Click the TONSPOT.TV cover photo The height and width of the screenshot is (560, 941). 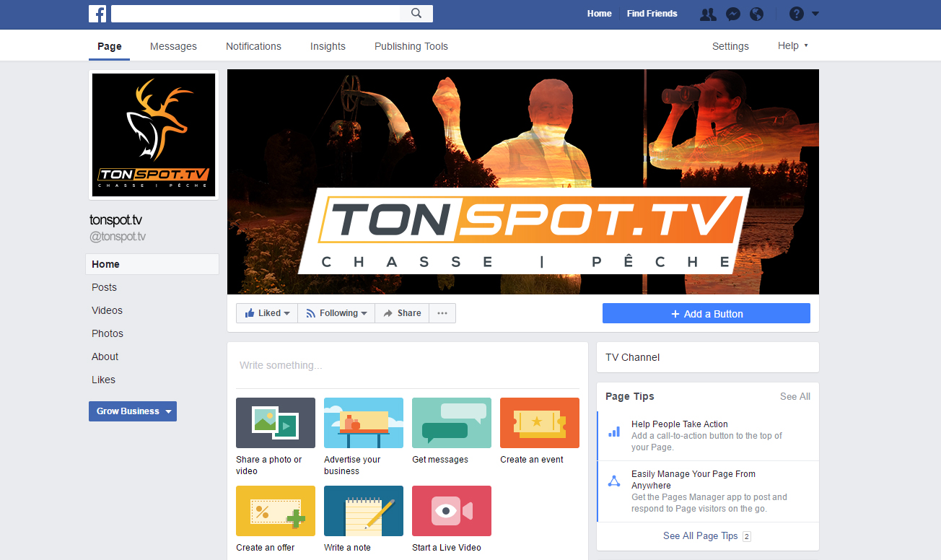(x=523, y=182)
